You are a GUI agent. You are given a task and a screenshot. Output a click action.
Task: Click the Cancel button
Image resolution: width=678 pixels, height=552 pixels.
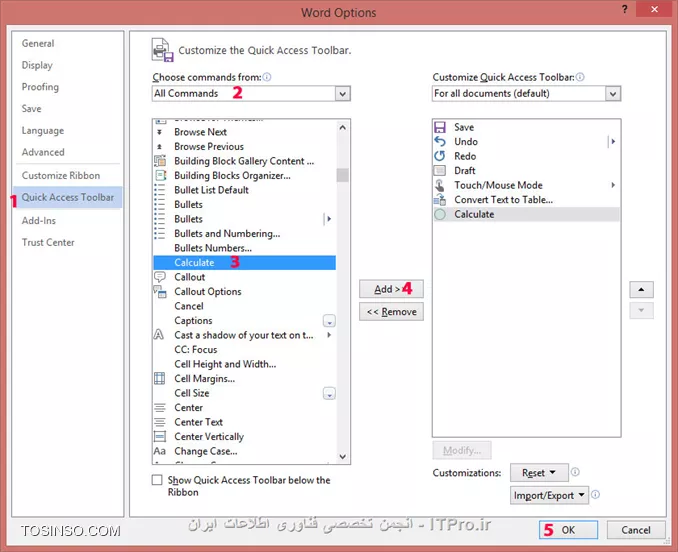(636, 530)
